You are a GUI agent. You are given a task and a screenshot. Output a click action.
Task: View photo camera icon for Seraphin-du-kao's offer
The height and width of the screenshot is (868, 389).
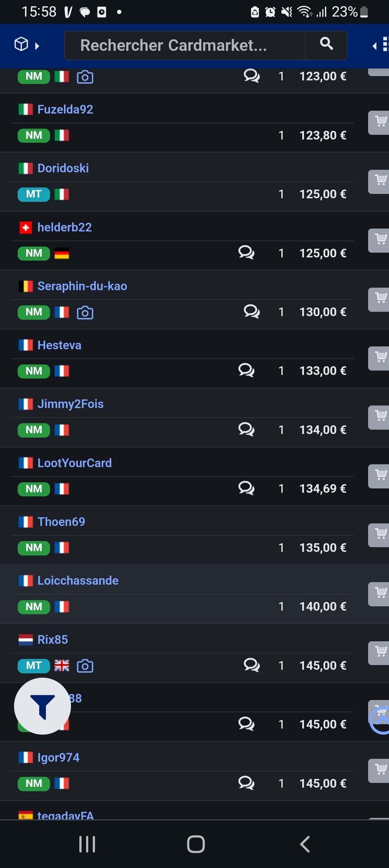click(85, 313)
